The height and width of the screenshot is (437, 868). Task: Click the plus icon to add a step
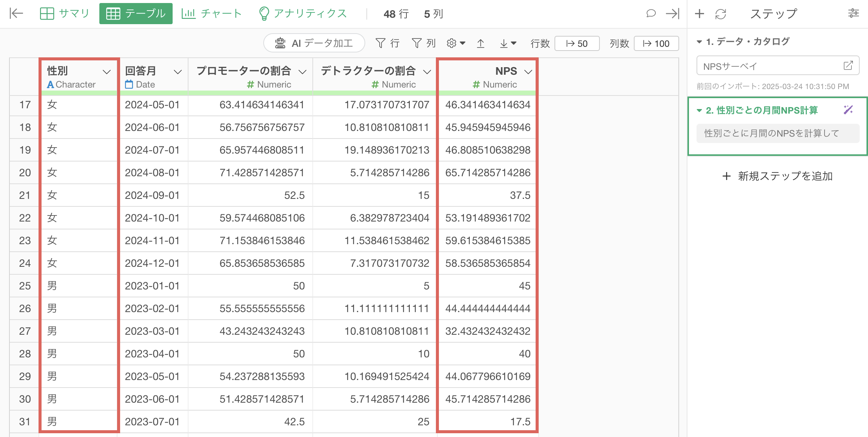click(700, 14)
